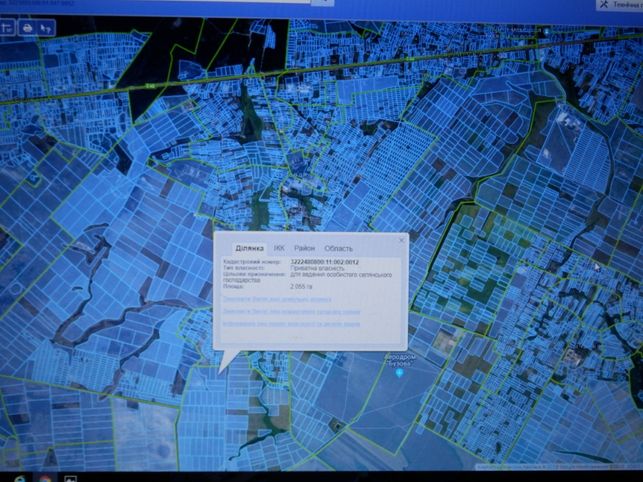The height and width of the screenshot is (482, 643).
Task: Close the parcel info popup
Action: (x=402, y=240)
